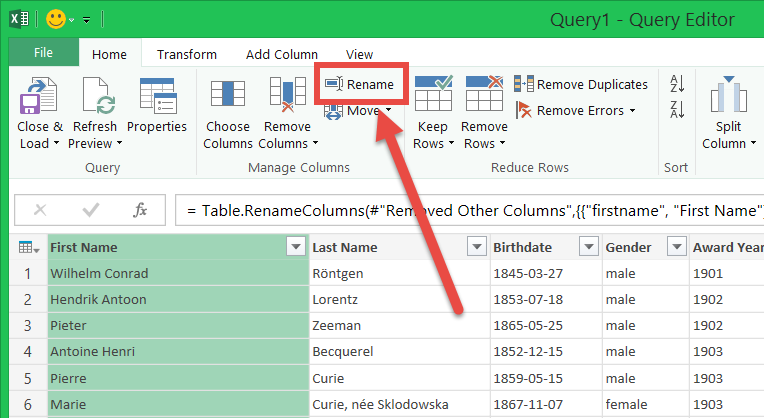Click the Keep Rows icon
The image size is (764, 418).
point(433,98)
